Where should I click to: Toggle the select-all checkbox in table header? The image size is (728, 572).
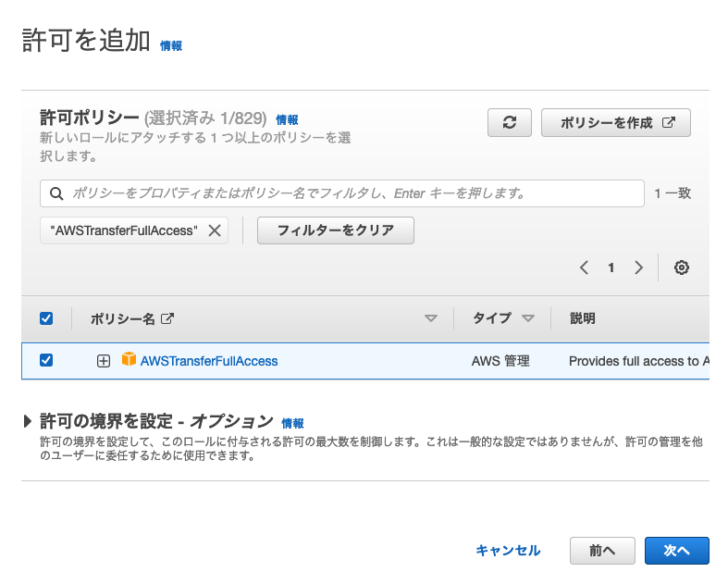click(x=46, y=318)
